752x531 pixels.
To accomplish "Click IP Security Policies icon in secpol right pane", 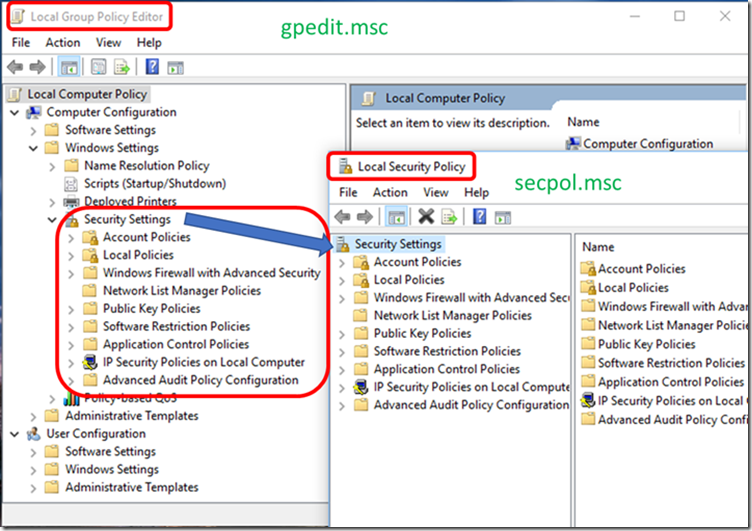I will point(588,401).
